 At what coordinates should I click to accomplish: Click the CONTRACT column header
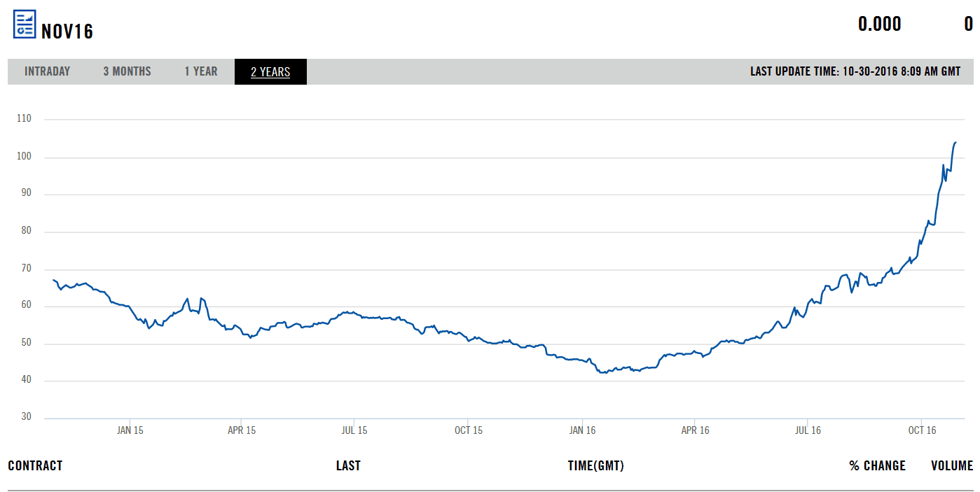[35, 466]
